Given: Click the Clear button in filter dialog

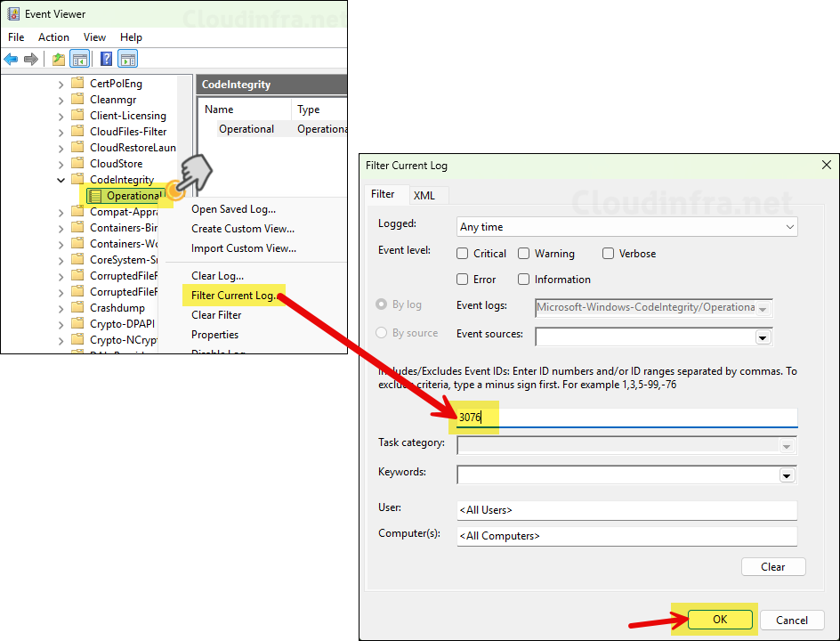Looking at the screenshot, I should pos(772,567).
